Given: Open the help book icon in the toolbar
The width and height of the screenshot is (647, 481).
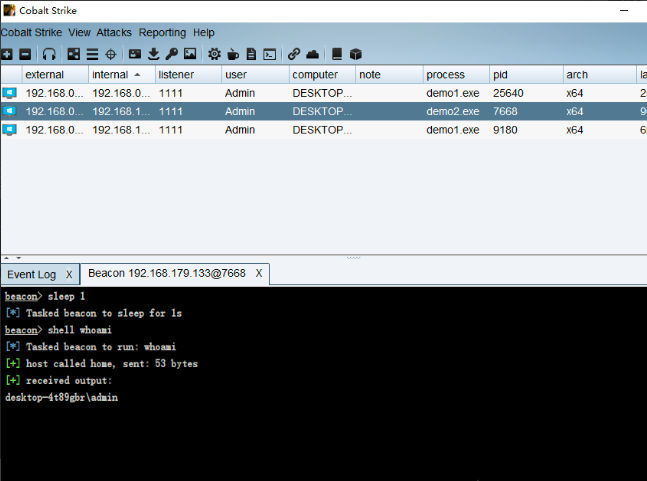Looking at the screenshot, I should point(337,54).
